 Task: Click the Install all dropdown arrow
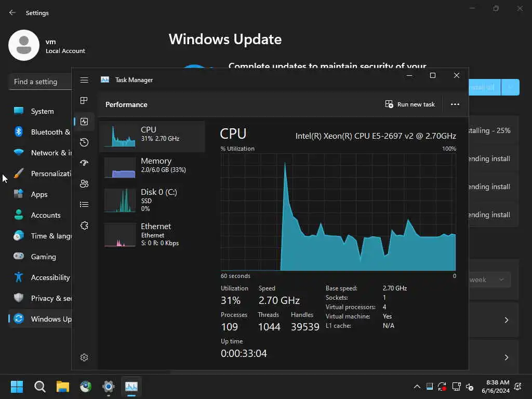point(510,87)
